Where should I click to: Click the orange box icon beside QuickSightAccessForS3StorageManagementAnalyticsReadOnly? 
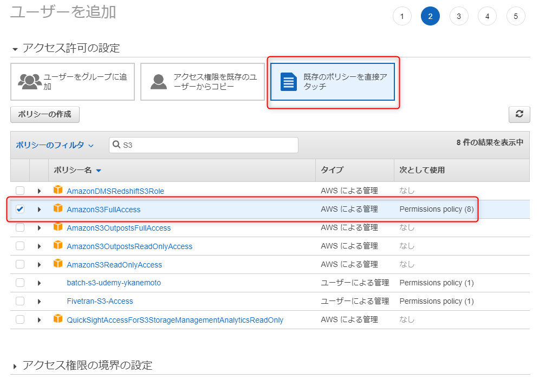tap(58, 319)
